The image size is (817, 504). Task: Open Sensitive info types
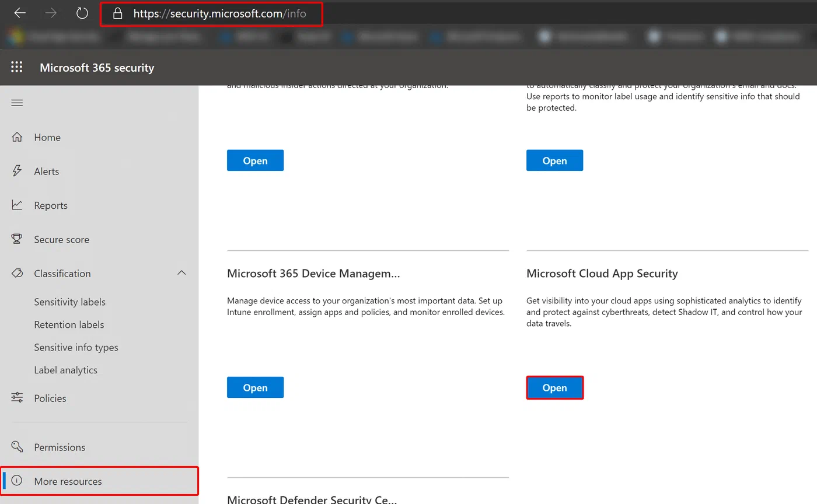76,347
